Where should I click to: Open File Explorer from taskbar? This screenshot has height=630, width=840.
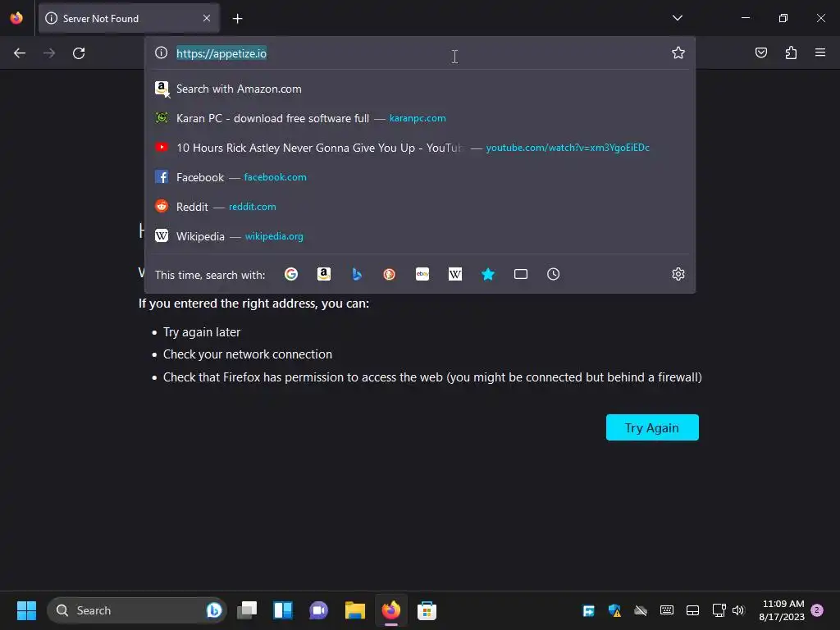(x=354, y=610)
